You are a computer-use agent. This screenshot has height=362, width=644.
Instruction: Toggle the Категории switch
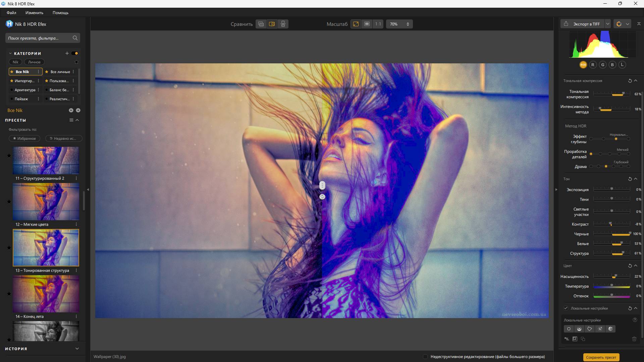75,53
